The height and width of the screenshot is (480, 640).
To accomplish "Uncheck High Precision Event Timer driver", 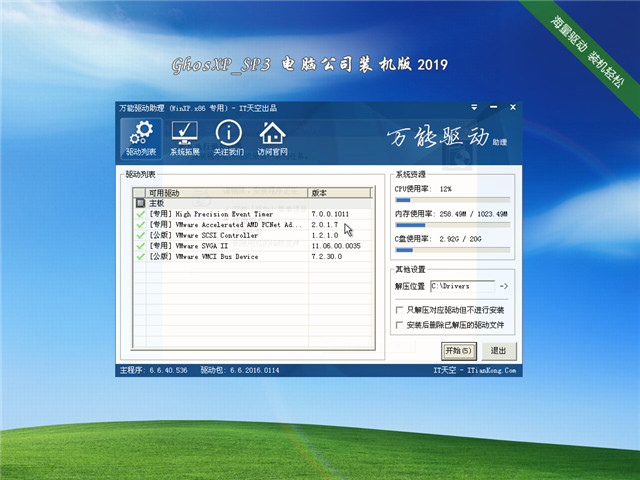I will pos(140,214).
